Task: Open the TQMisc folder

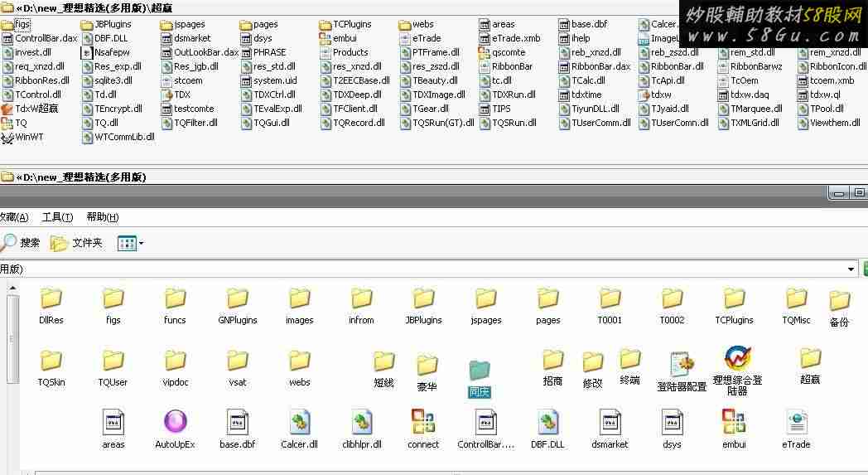Action: pyautogui.click(x=796, y=306)
